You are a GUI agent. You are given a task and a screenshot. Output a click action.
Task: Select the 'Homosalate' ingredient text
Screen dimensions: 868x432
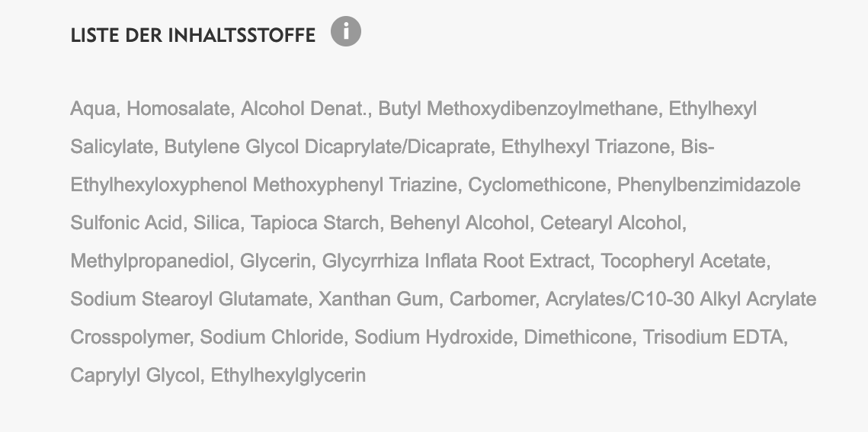178,109
